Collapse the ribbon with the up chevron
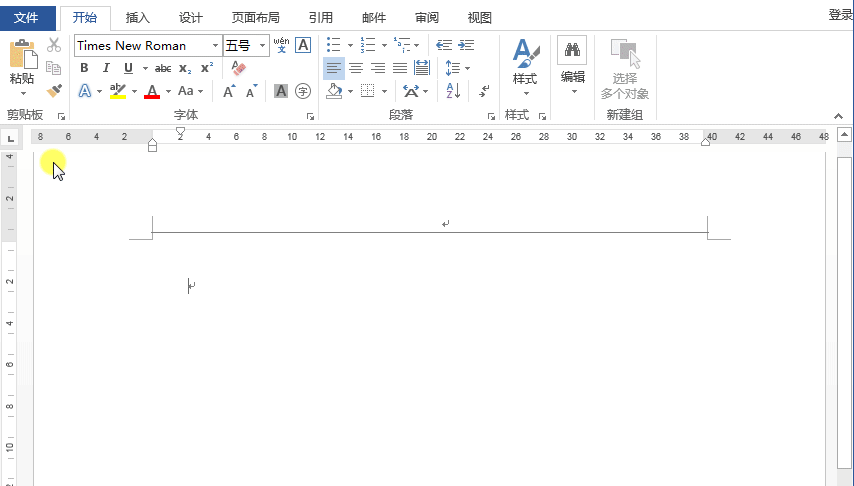Screen dimensions: 854x486 click(838, 116)
